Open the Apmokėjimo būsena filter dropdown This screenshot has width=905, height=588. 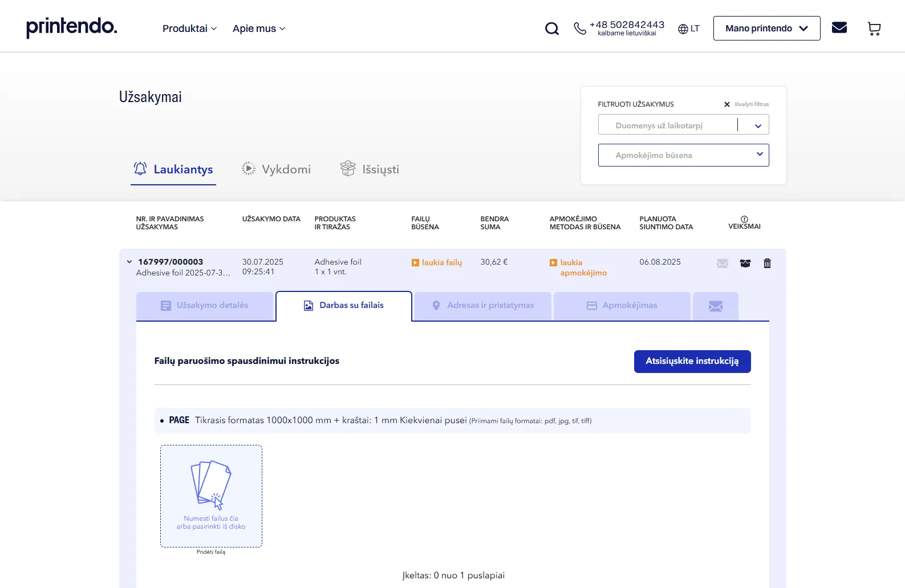[683, 155]
